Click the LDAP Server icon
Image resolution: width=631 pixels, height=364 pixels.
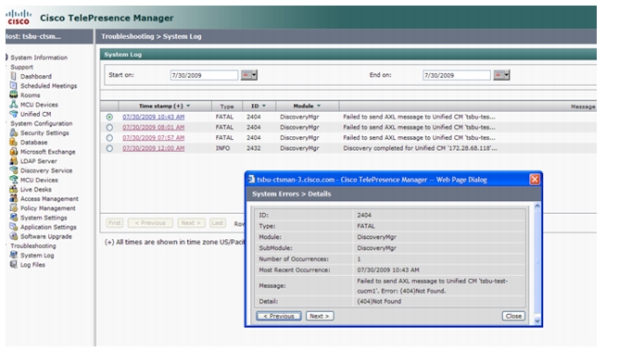(x=14, y=161)
